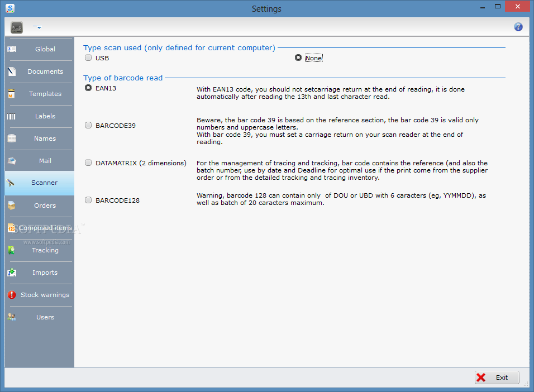
Task: Choose the BARCODE39 radio button
Action: click(x=88, y=125)
